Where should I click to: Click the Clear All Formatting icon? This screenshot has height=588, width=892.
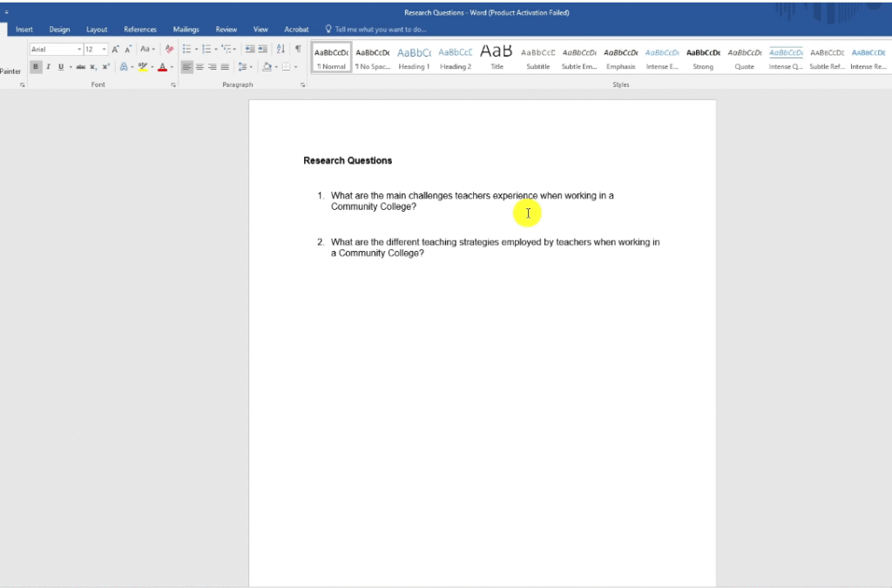coord(169,50)
